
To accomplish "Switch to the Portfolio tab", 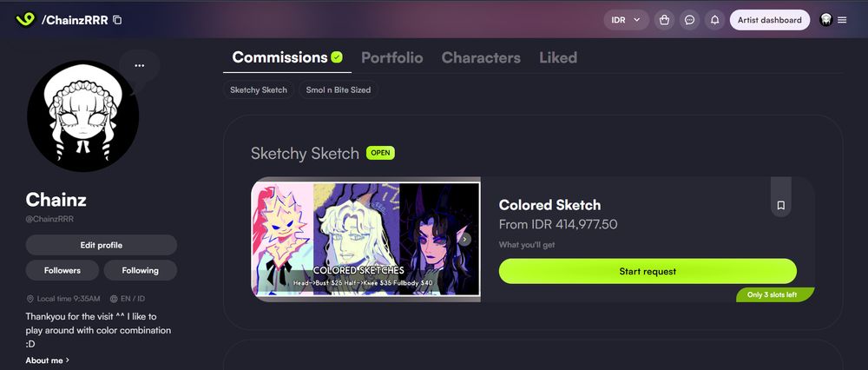I will [x=392, y=57].
